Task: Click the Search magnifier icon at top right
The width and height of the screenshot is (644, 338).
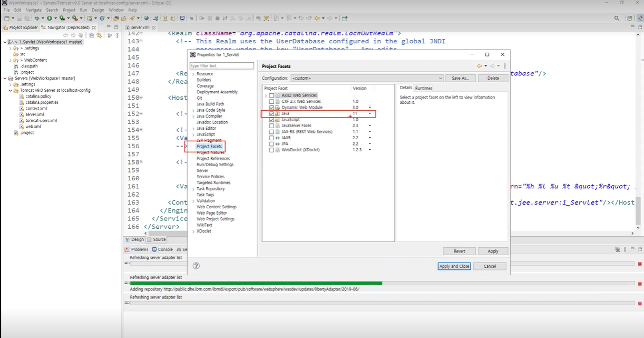Action: coord(617,18)
